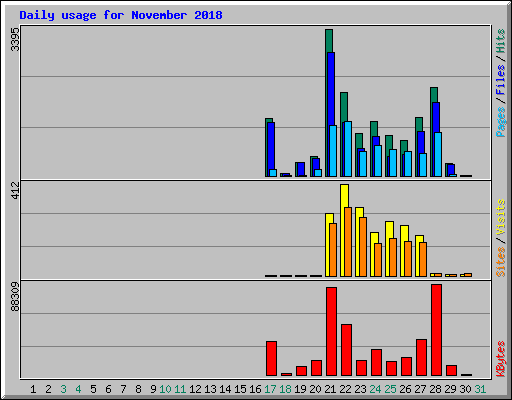Click green weekend day label 24
Image resolution: width=512 pixels, height=400 pixels.
[375, 389]
